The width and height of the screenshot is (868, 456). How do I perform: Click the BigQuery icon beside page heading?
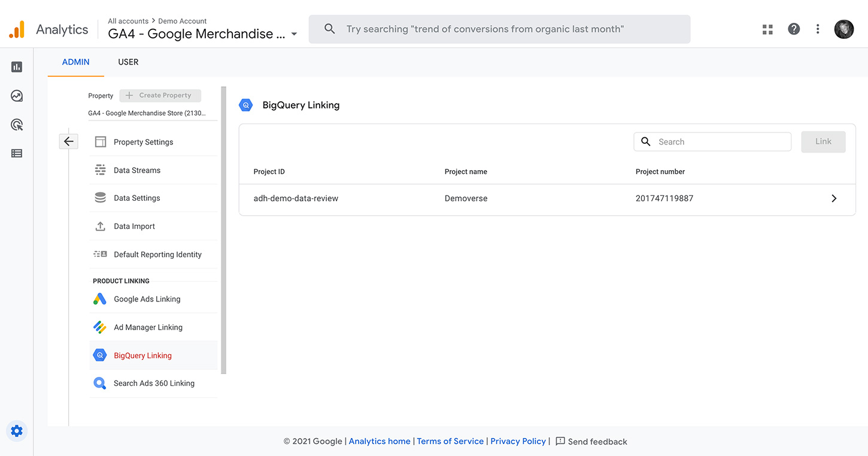(x=246, y=105)
